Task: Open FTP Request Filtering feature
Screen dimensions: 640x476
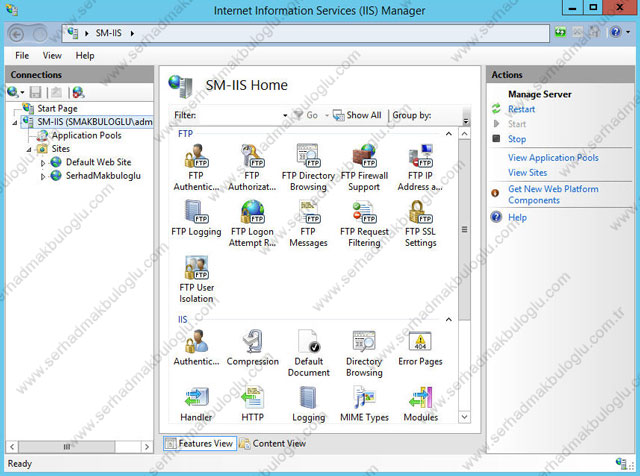Action: coord(364,223)
